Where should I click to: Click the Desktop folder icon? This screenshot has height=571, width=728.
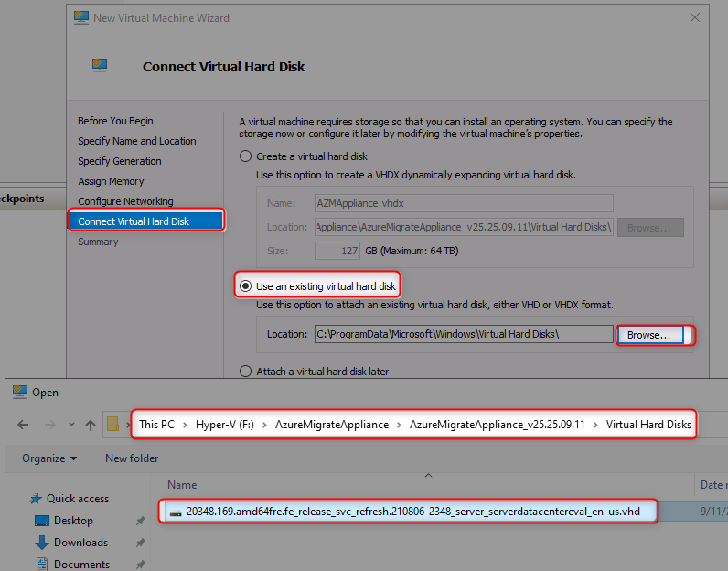tap(42, 521)
